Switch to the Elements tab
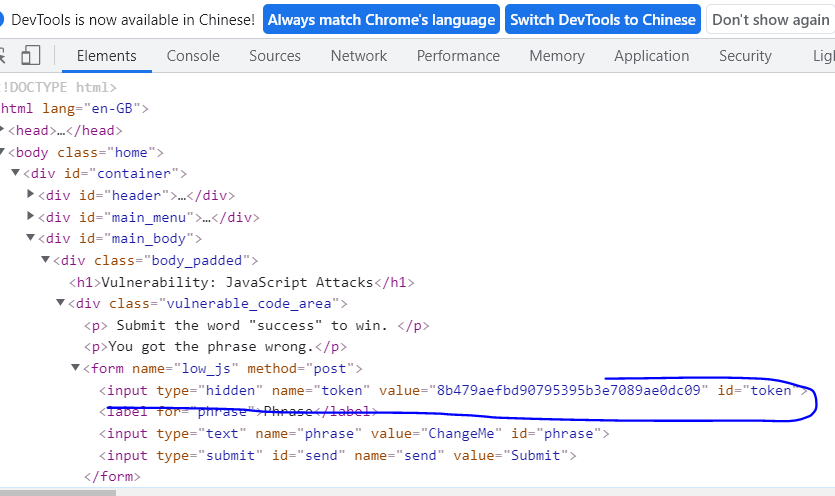This screenshot has height=496, width=835. point(107,56)
